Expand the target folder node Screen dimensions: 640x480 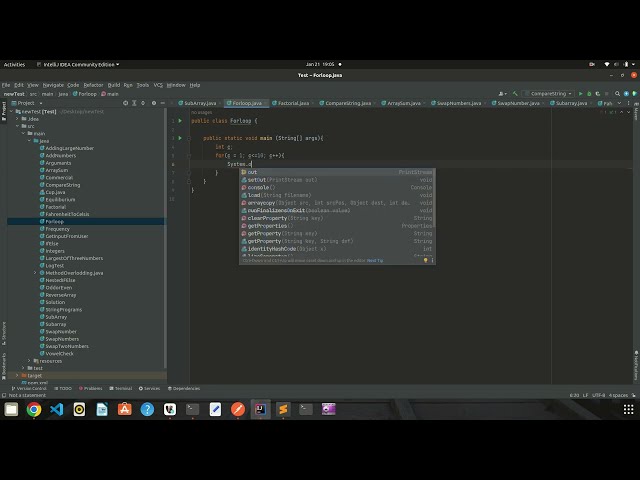pos(17,376)
